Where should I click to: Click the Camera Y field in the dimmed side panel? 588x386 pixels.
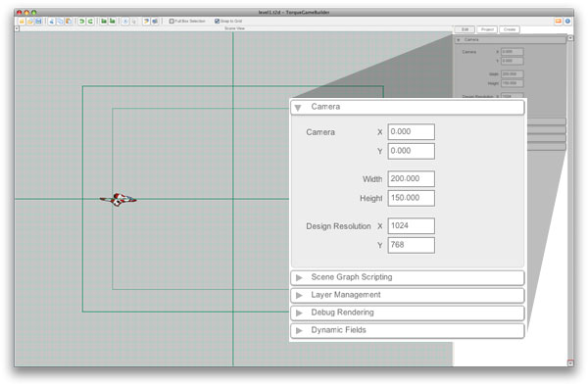coord(513,61)
